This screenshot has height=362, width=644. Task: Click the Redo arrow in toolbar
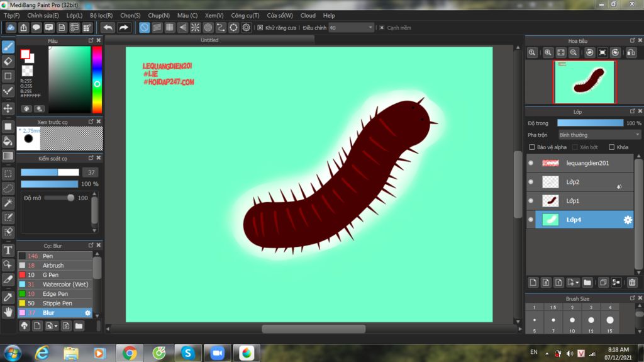pyautogui.click(x=123, y=28)
